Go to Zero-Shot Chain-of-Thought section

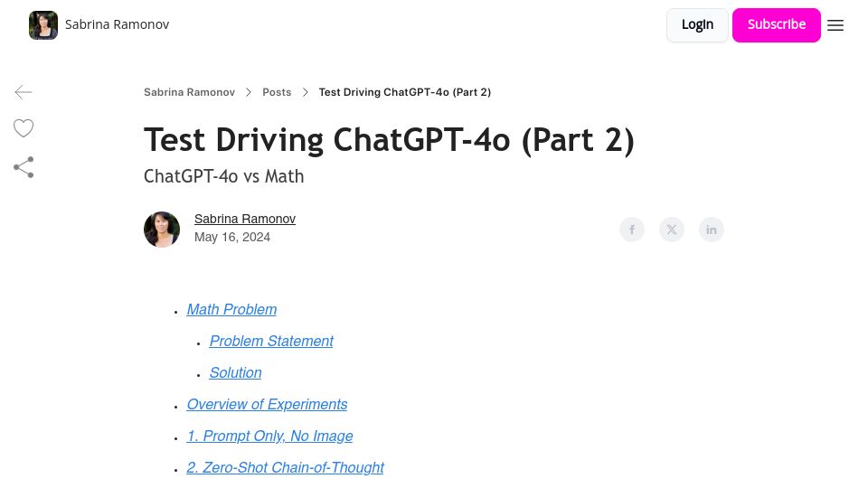click(285, 467)
